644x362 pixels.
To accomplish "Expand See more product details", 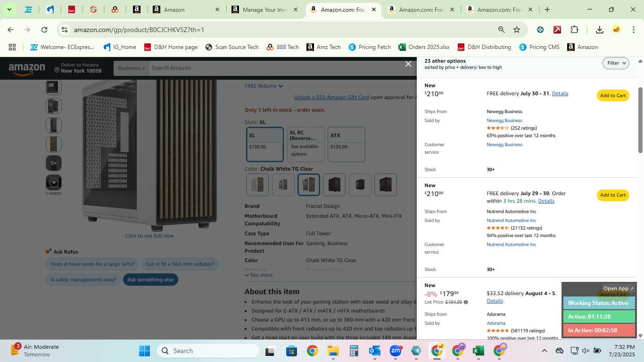I will [x=258, y=275].
